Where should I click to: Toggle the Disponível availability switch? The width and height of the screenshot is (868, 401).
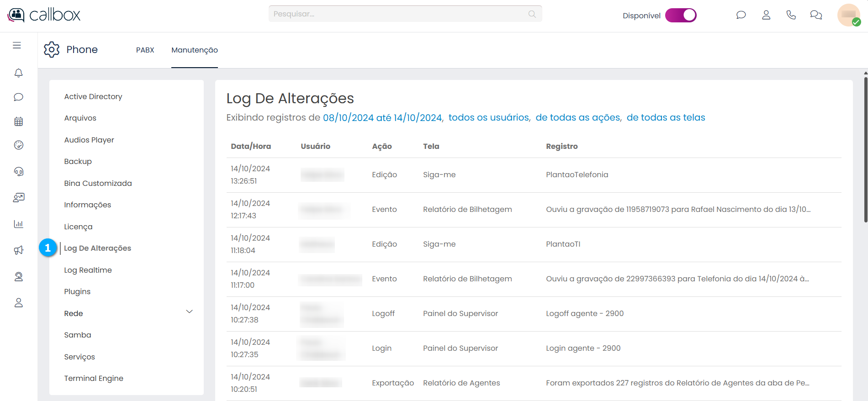681,16
